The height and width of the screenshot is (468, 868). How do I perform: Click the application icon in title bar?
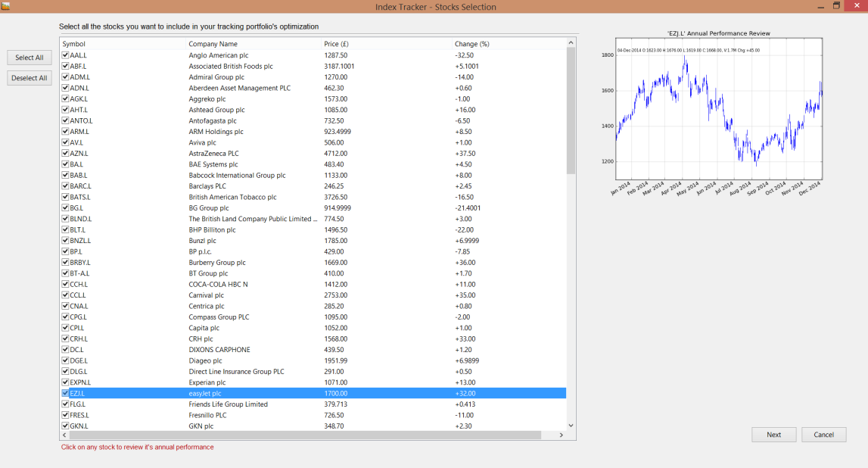[5, 6]
